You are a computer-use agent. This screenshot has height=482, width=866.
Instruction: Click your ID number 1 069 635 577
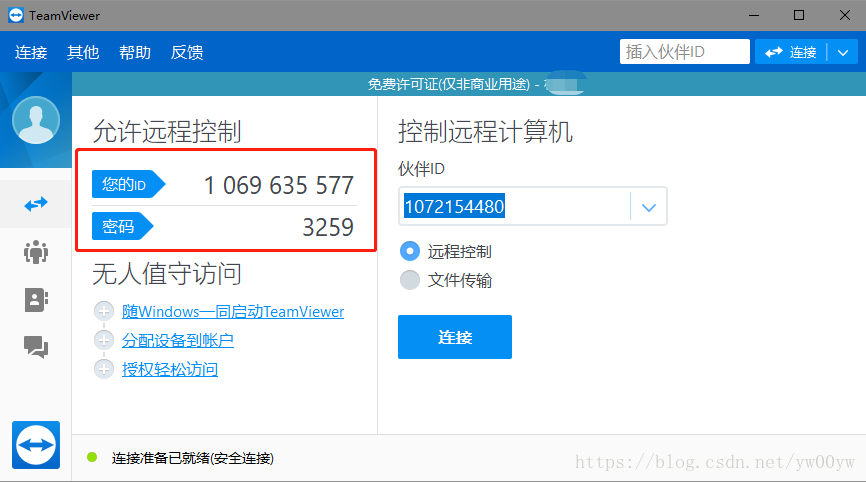click(279, 186)
